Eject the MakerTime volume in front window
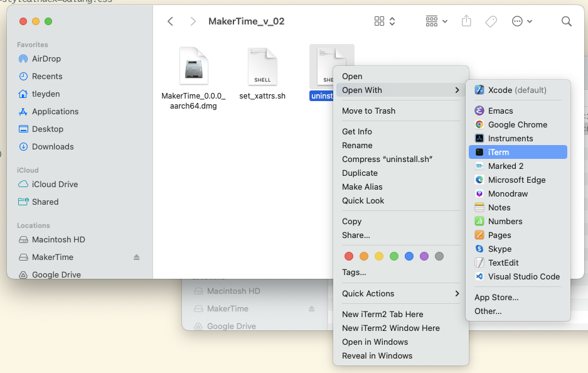 [137, 257]
